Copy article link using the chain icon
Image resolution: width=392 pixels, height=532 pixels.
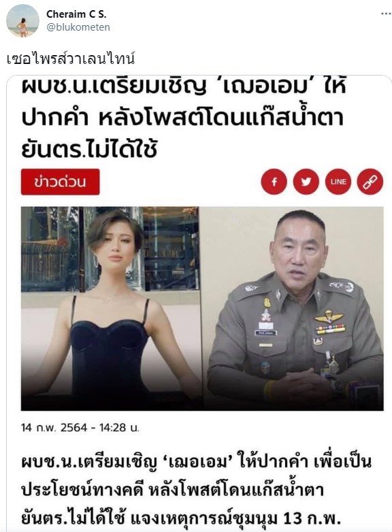370,182
